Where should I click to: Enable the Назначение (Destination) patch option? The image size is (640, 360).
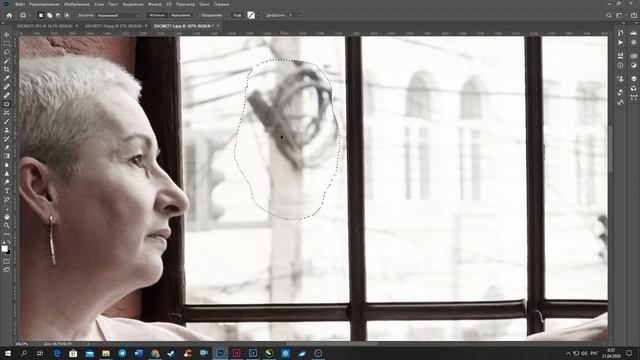pos(180,15)
